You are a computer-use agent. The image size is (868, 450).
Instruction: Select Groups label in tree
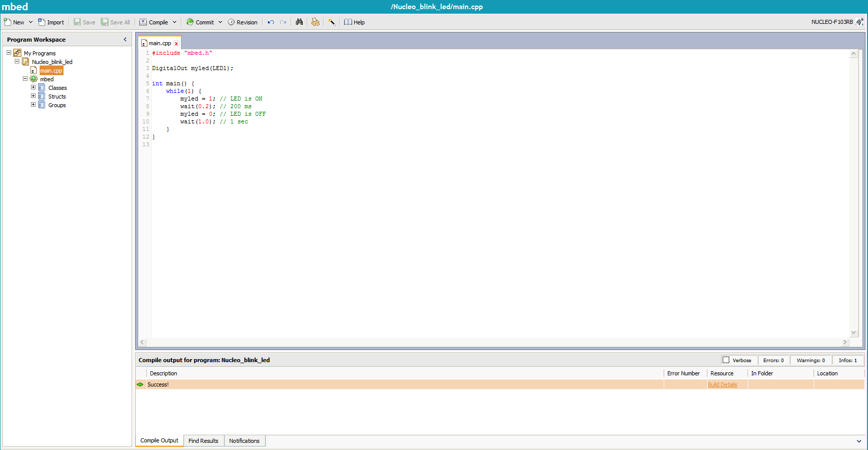[x=57, y=105]
